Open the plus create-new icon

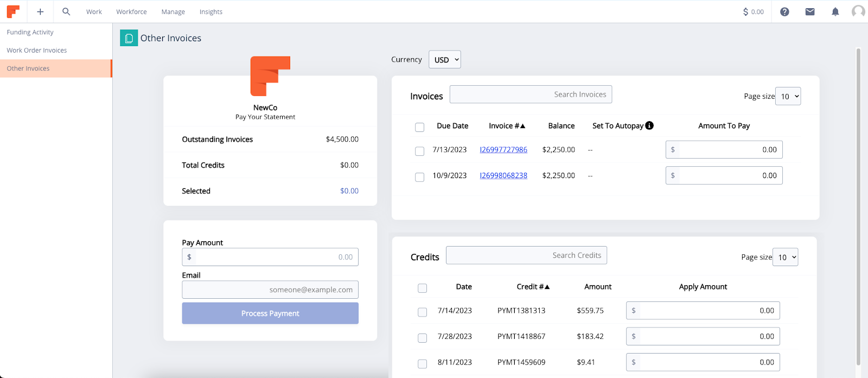(40, 11)
